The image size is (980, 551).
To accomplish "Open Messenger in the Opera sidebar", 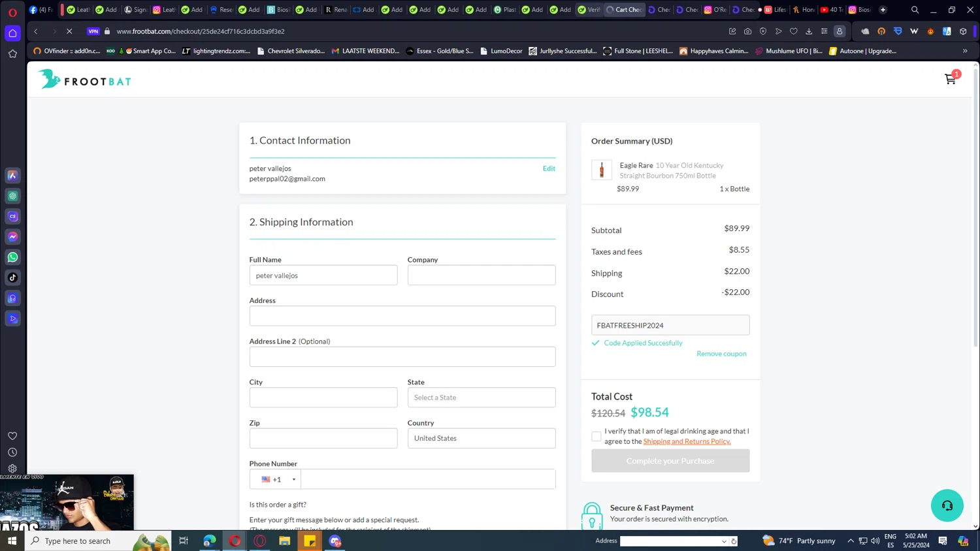I will tap(12, 236).
